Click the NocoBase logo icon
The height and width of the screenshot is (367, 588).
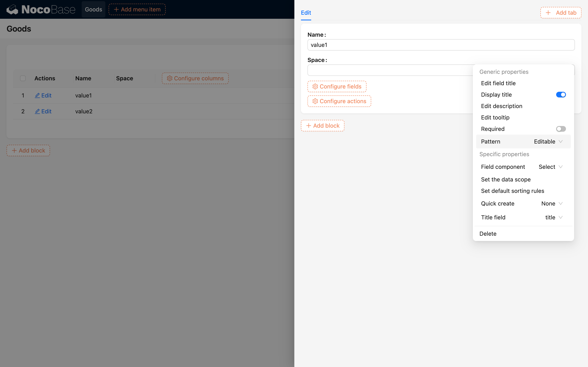coord(12,9)
